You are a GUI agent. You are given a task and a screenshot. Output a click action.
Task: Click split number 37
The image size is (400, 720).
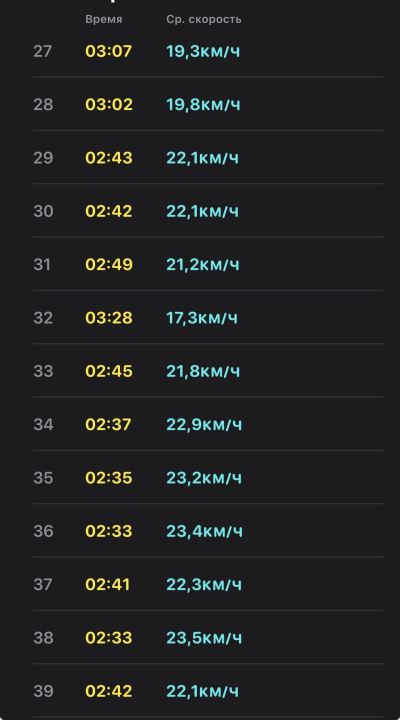42,585
